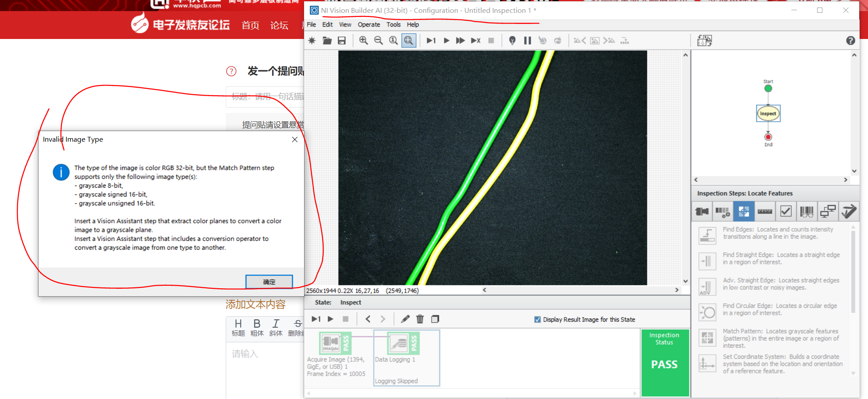868x399 pixels.
Task: Apply 斜体 italic in forum editor
Action: pyautogui.click(x=276, y=328)
